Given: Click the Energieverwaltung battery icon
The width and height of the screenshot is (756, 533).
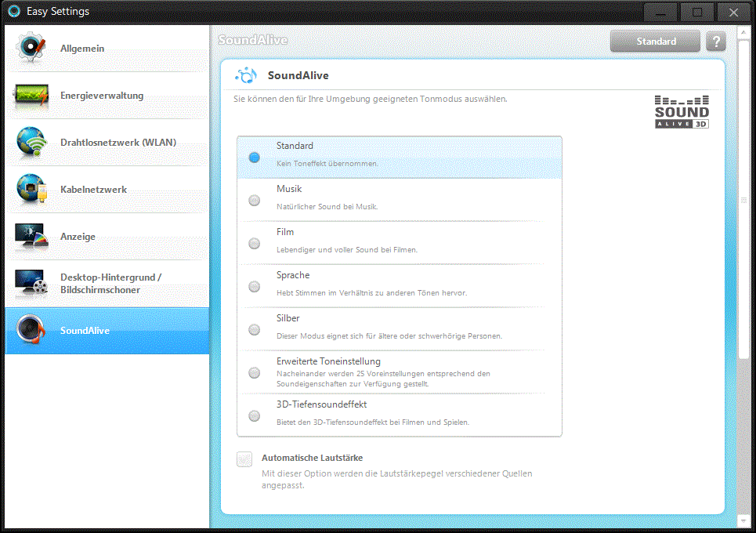Looking at the screenshot, I should (x=31, y=95).
